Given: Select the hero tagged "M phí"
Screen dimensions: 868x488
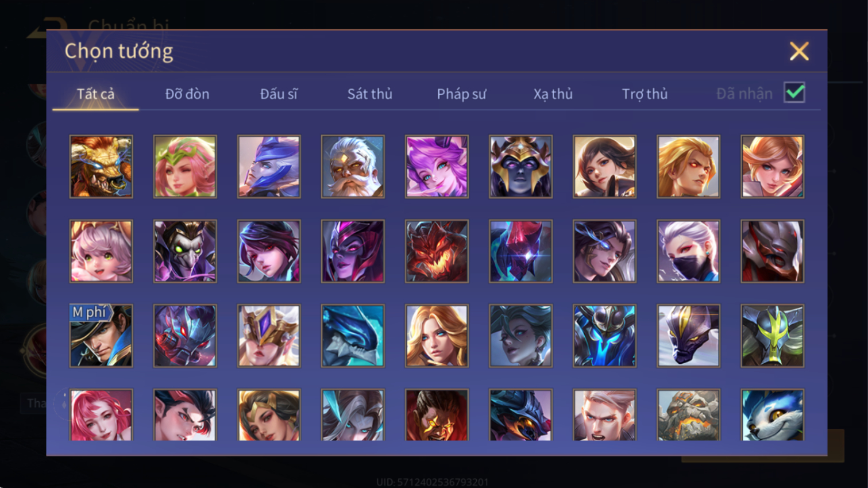Looking at the screenshot, I should point(101,336).
